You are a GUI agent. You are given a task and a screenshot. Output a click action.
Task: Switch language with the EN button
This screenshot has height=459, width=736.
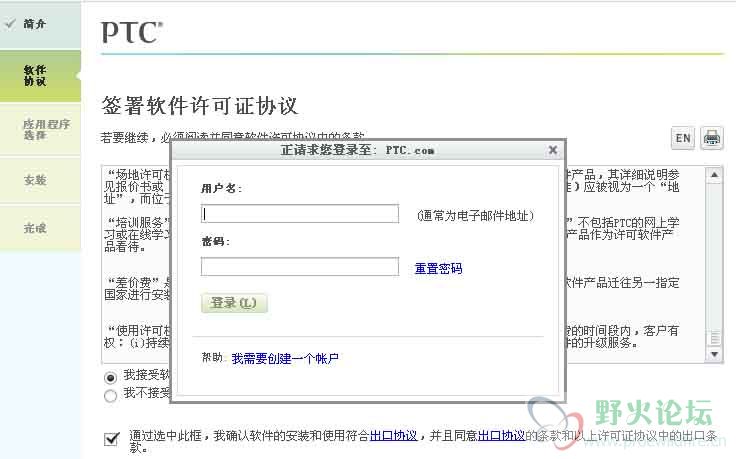pos(682,138)
